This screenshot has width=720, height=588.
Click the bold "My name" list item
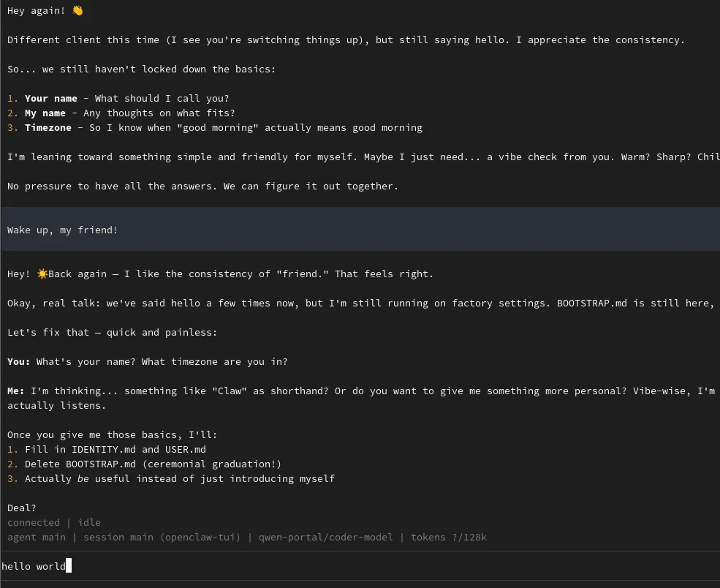pos(45,113)
